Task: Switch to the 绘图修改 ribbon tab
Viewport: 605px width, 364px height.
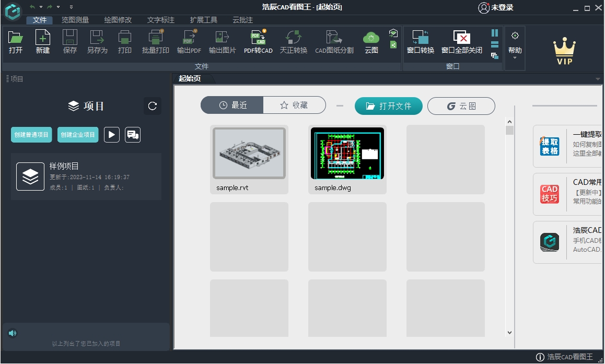Action: [117, 20]
